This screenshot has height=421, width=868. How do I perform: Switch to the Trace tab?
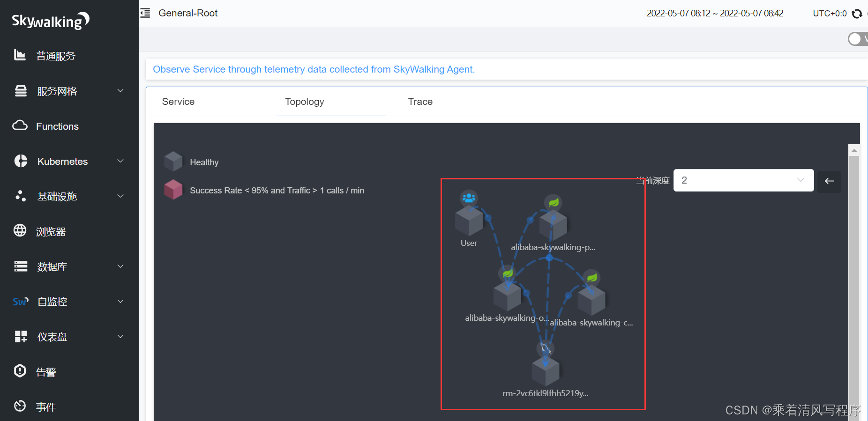(420, 102)
